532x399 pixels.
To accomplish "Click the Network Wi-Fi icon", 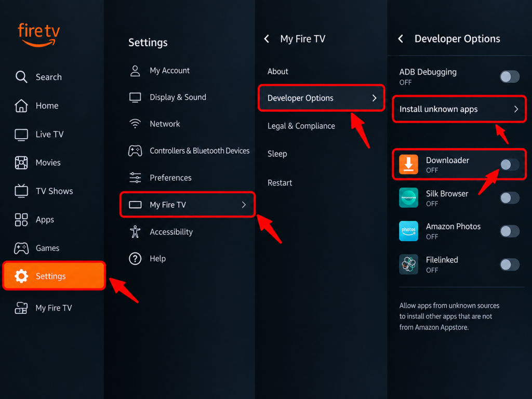I will pos(135,124).
